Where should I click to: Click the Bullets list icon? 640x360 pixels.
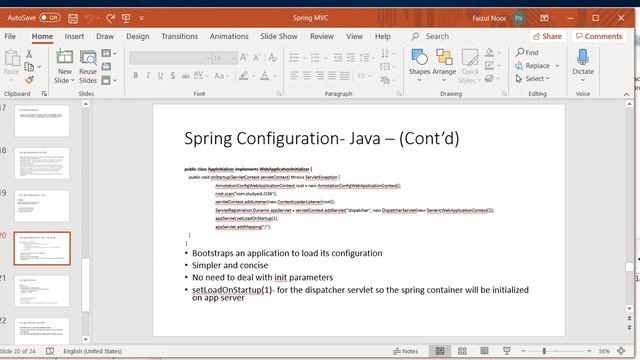(294, 58)
